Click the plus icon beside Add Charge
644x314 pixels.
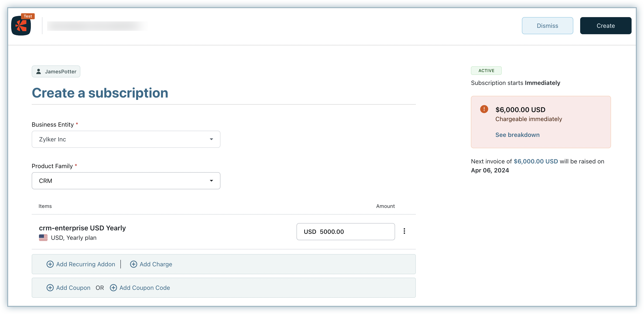[133, 264]
